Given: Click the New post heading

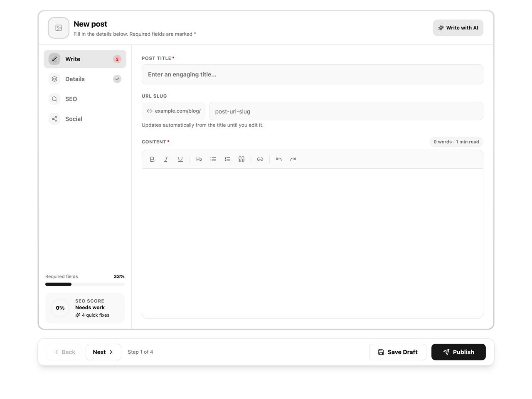Looking at the screenshot, I should point(90,24).
